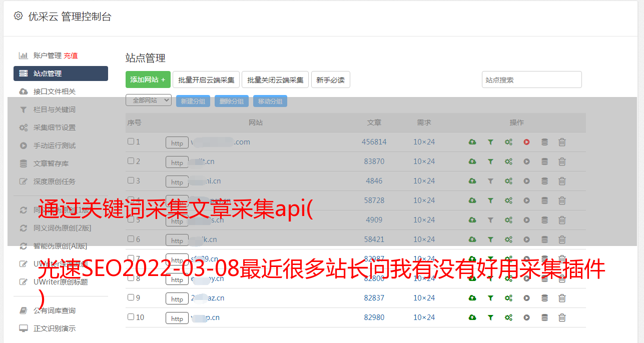Click into the 站点搜索 search field
This screenshot has width=644, height=343.
[531, 79]
